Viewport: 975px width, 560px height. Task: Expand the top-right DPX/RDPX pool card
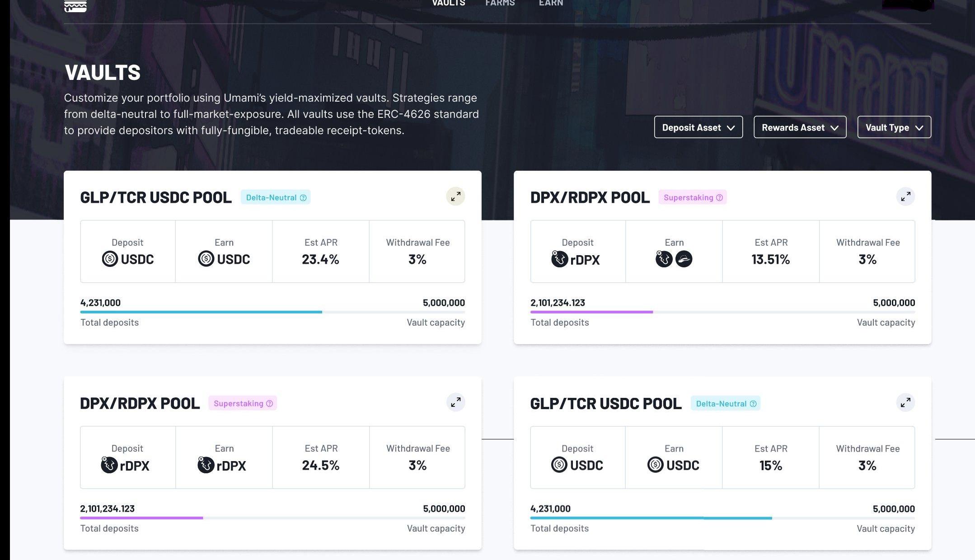click(905, 196)
